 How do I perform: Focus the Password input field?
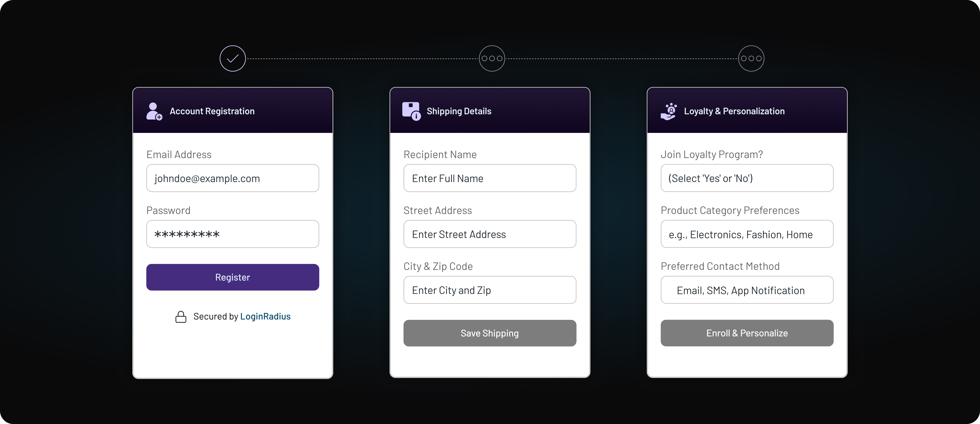(x=233, y=234)
